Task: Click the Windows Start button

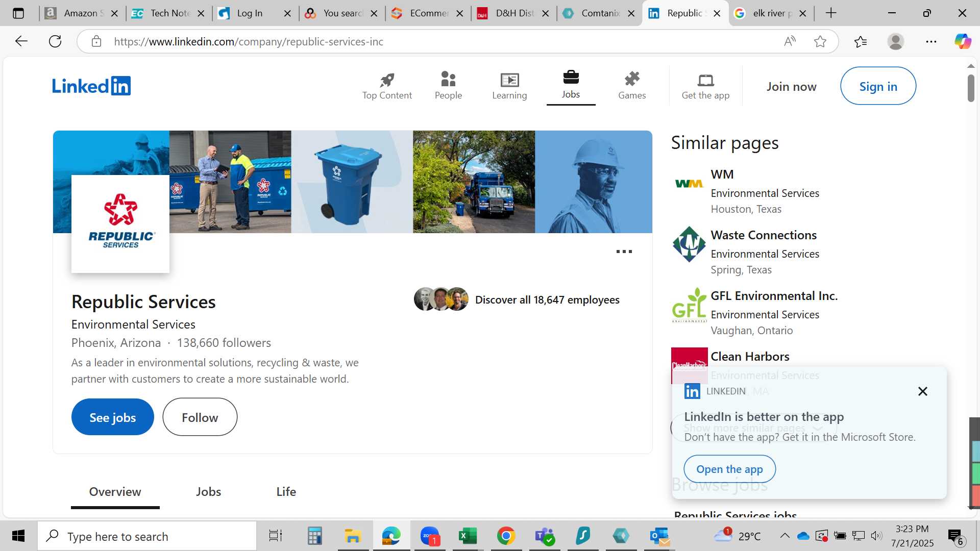Action: tap(18, 536)
